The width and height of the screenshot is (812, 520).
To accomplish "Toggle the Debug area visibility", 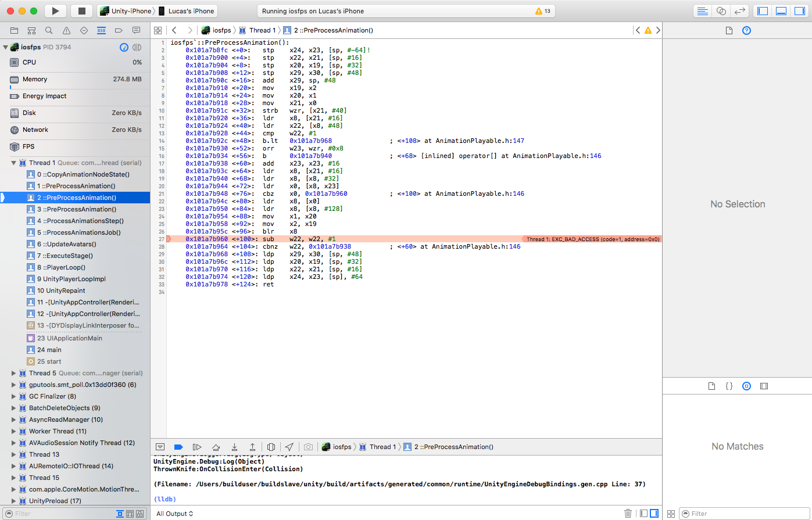I will [x=781, y=11].
